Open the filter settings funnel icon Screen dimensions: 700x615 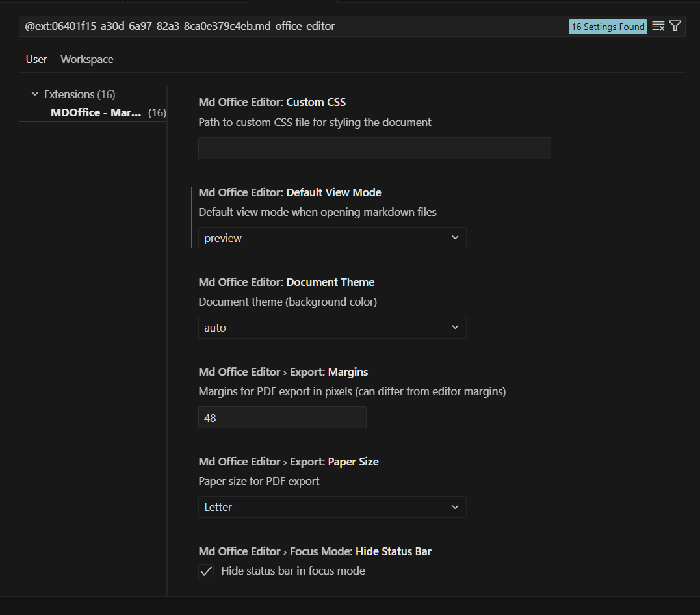tap(675, 26)
